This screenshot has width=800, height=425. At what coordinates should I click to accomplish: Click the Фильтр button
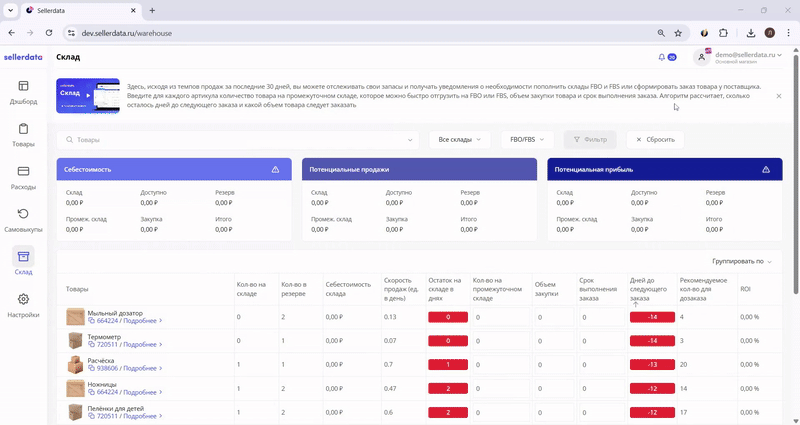pyautogui.click(x=591, y=140)
